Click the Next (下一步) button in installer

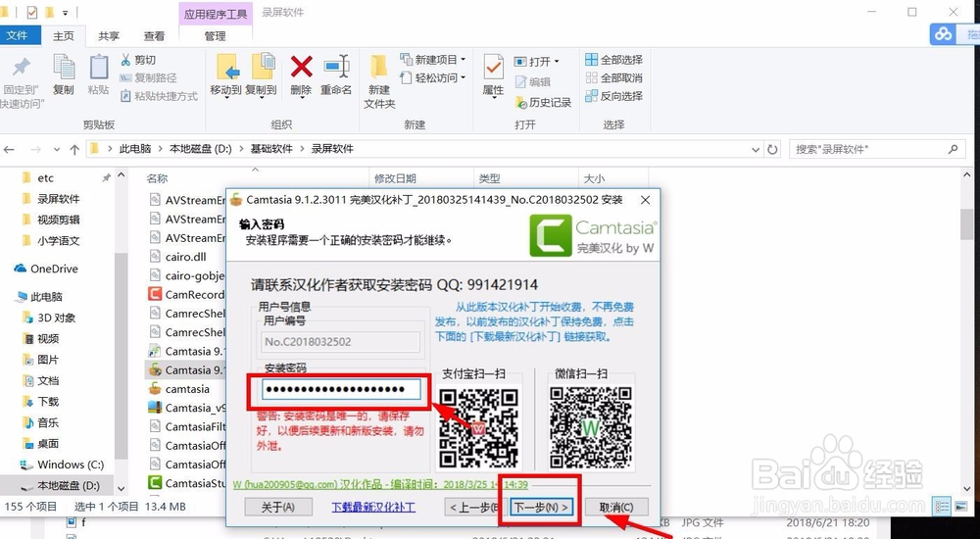click(x=541, y=507)
